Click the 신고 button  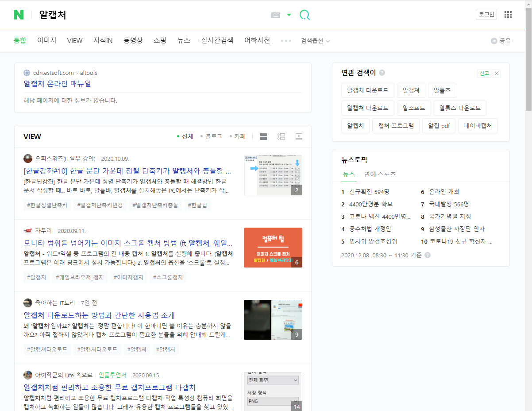(x=484, y=73)
